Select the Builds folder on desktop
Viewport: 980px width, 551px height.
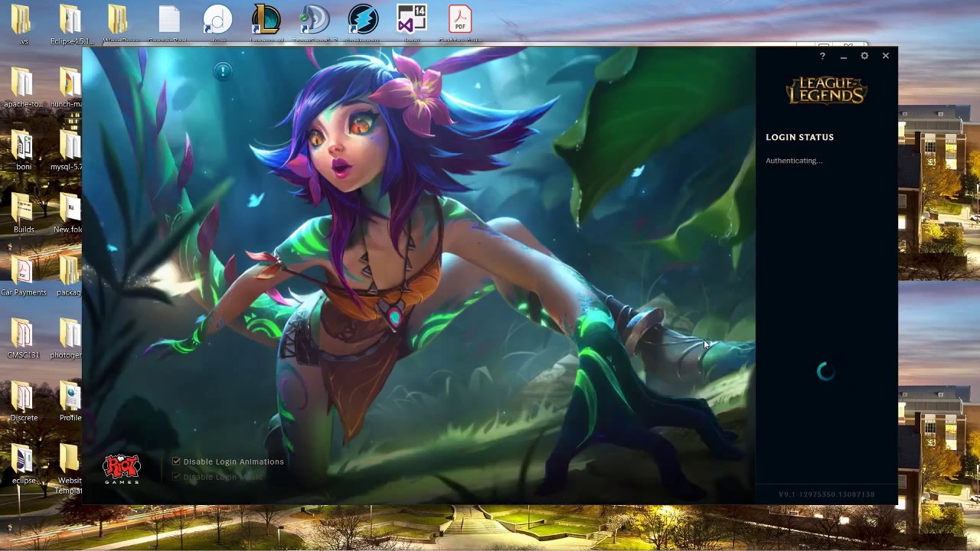tap(23, 213)
